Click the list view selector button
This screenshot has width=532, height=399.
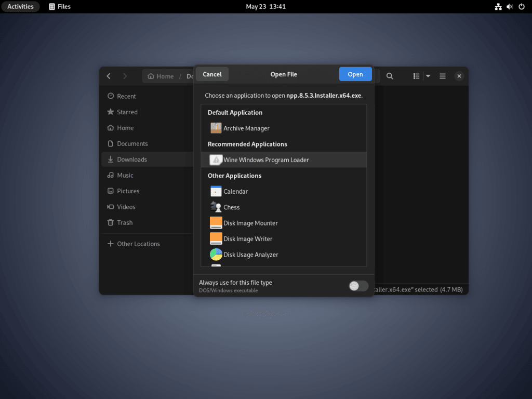click(x=416, y=76)
